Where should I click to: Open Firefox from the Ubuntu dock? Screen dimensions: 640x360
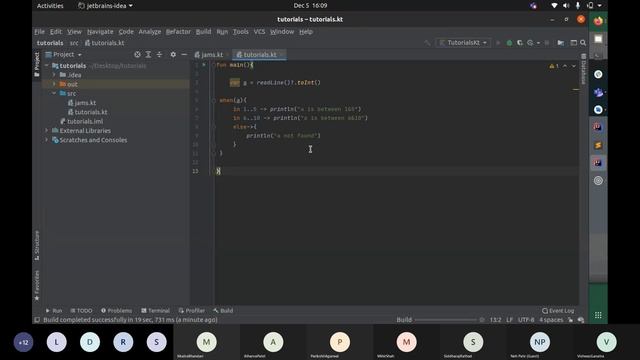(598, 21)
